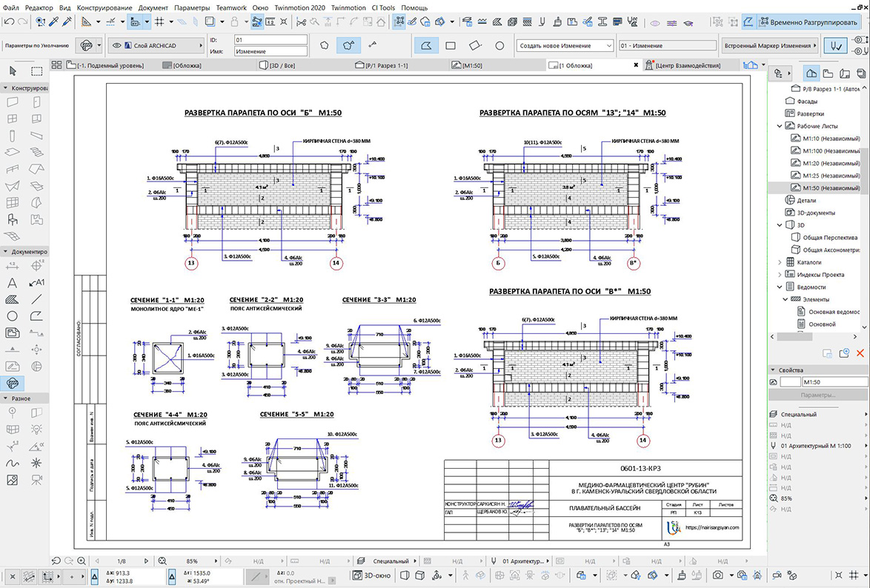Click the Find & Select magnifier icon

pos(41,21)
